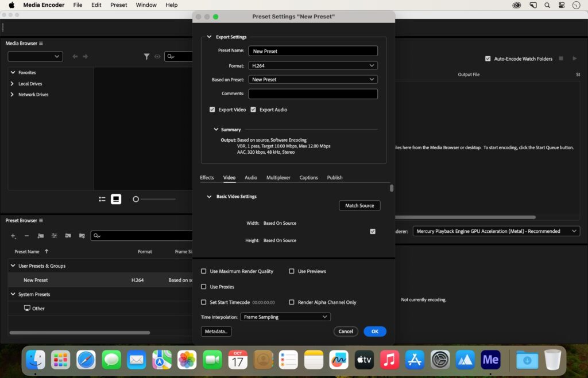
Task: Switch Media Browser to list view
Action: (x=102, y=199)
